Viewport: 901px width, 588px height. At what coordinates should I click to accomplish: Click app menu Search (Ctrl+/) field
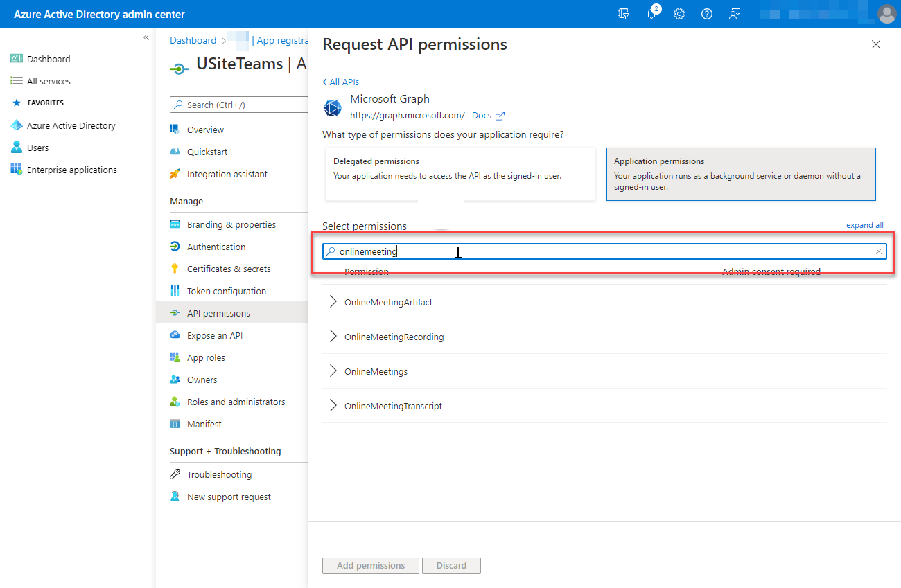[x=239, y=105]
